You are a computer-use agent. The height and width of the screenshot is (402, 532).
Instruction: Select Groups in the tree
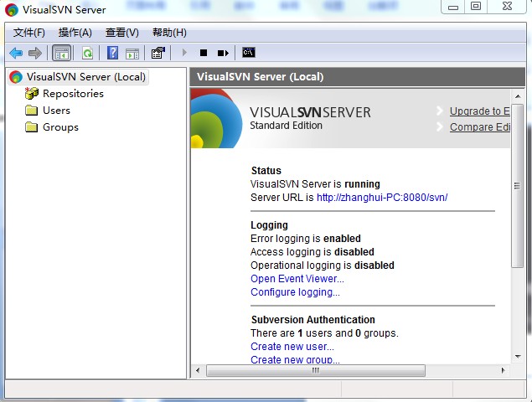pos(60,127)
